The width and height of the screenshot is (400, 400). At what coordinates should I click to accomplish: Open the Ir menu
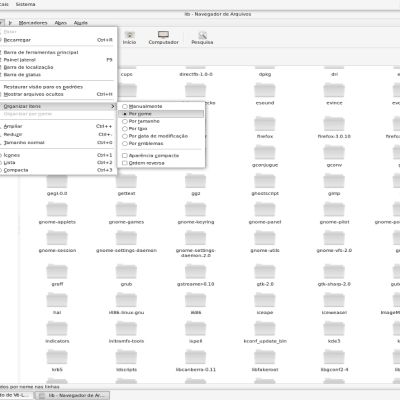[10, 23]
